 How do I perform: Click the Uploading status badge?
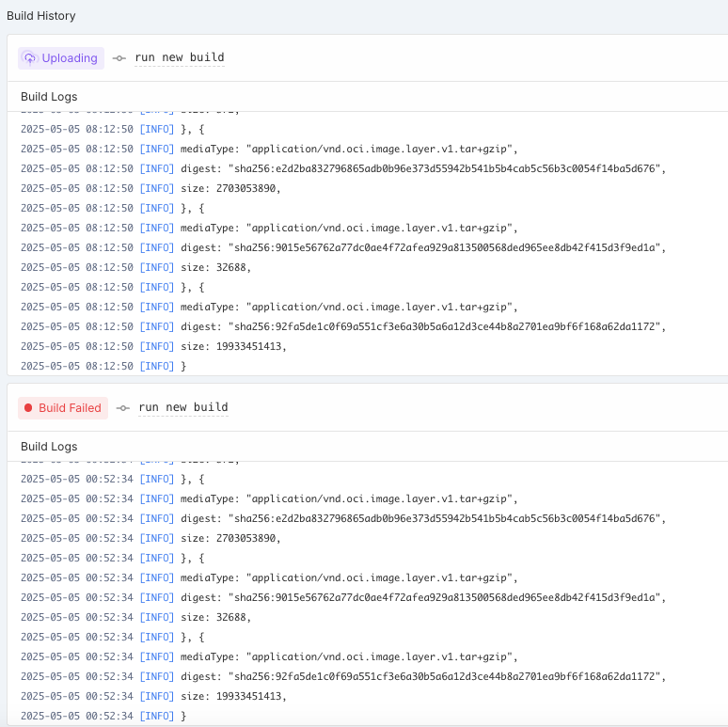pos(61,58)
